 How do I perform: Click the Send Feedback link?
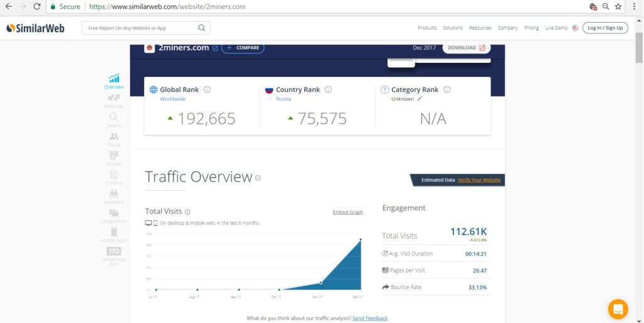click(370, 318)
